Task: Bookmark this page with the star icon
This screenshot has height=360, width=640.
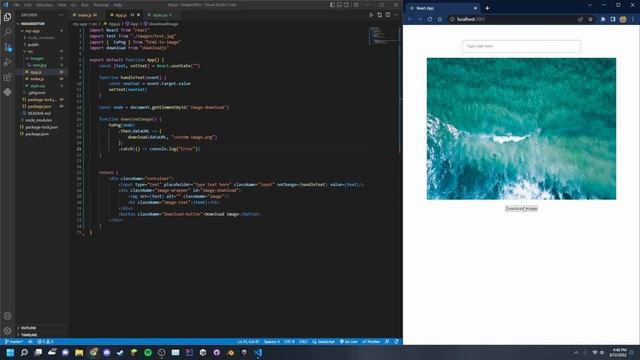Action: (590, 19)
